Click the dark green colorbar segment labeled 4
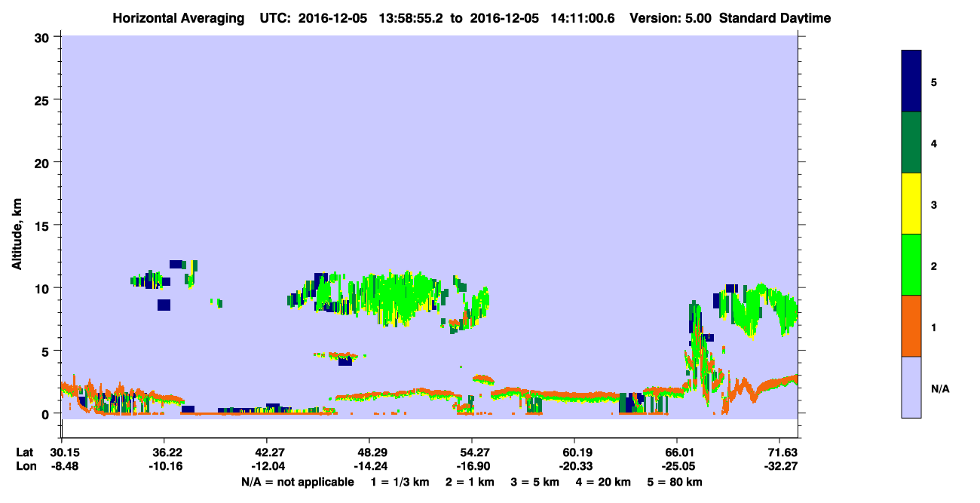The height and width of the screenshot is (503, 980). 911,143
